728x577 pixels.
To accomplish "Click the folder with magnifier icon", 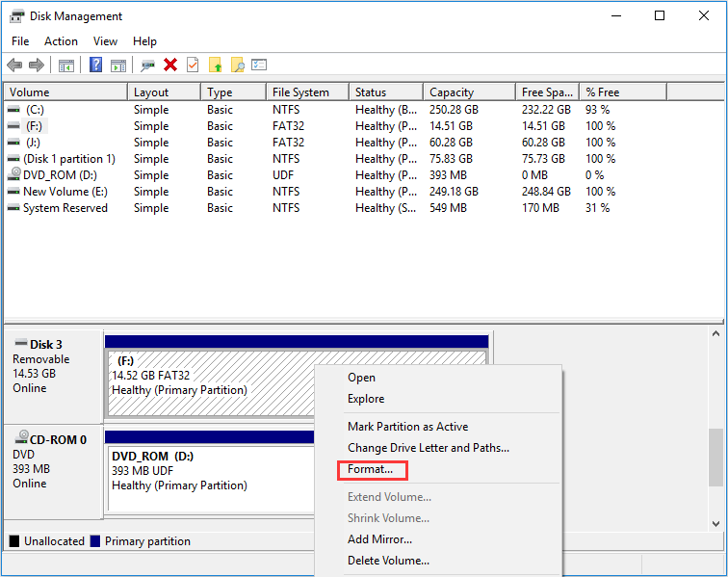I will tap(237, 65).
